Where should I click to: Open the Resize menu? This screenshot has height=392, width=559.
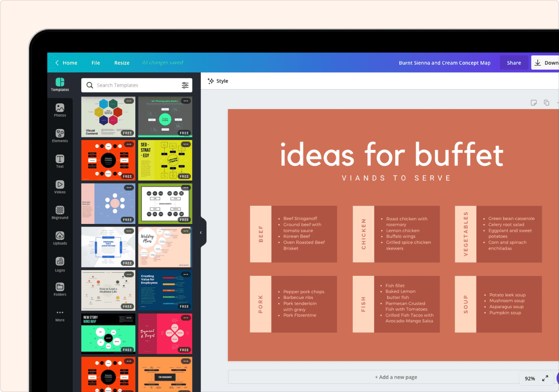click(x=122, y=63)
